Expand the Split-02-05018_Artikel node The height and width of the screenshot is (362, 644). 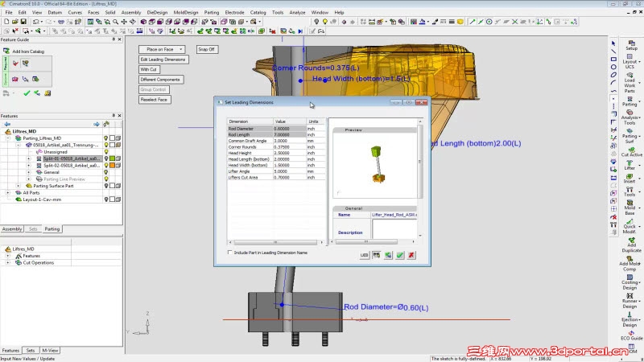pyautogui.click(x=28, y=166)
